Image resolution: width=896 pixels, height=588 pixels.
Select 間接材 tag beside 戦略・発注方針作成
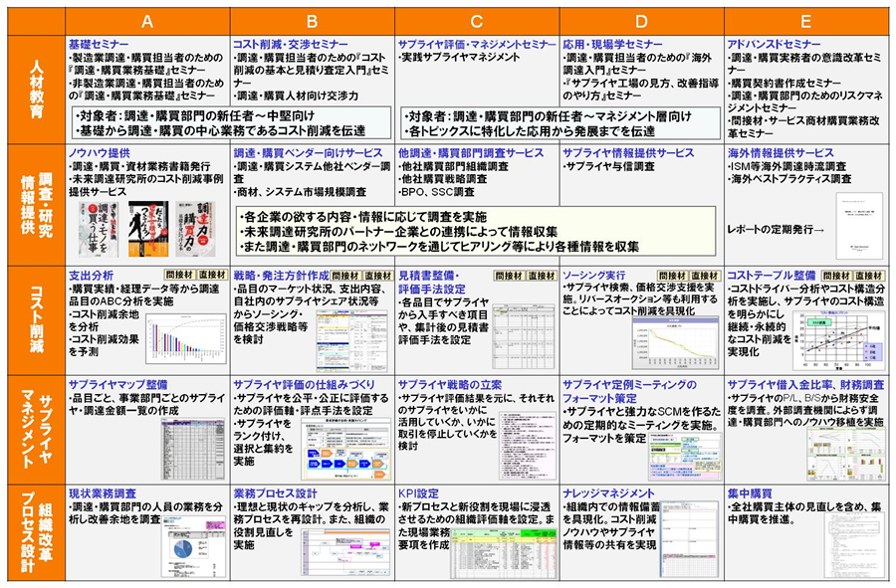click(345, 276)
